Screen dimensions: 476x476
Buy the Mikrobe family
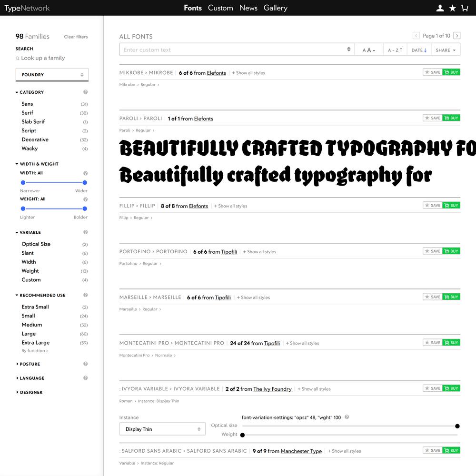coord(451,72)
